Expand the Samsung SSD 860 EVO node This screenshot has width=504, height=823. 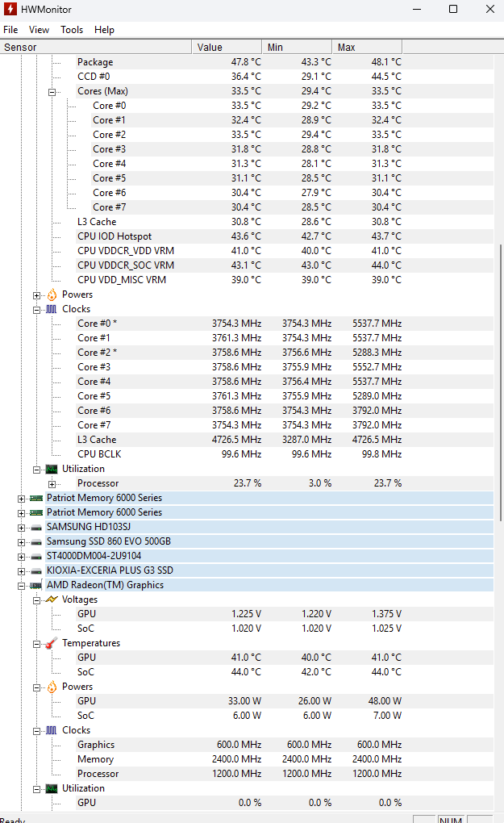pyautogui.click(x=21, y=542)
